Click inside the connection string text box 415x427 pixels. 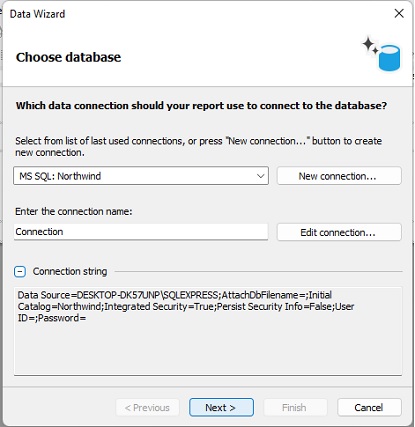click(x=208, y=331)
